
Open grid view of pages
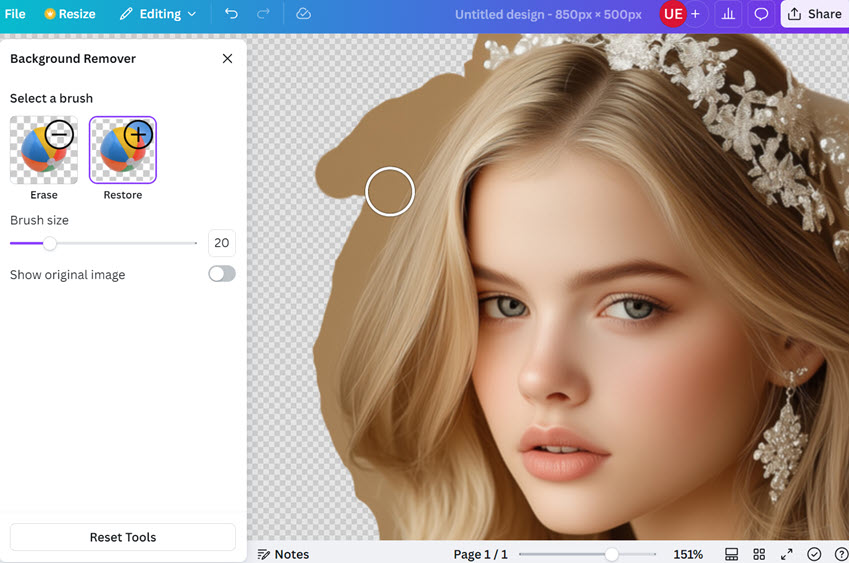pyautogui.click(x=759, y=554)
